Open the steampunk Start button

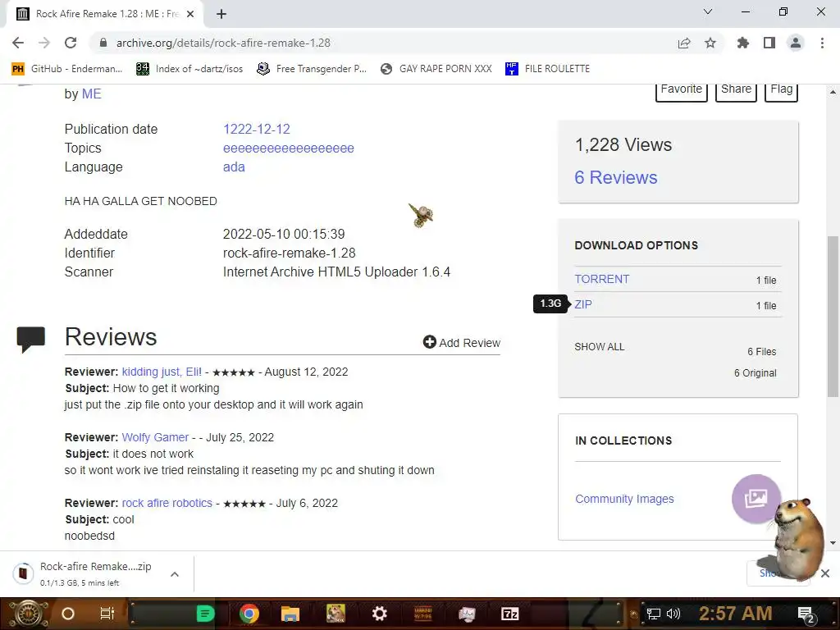29,614
